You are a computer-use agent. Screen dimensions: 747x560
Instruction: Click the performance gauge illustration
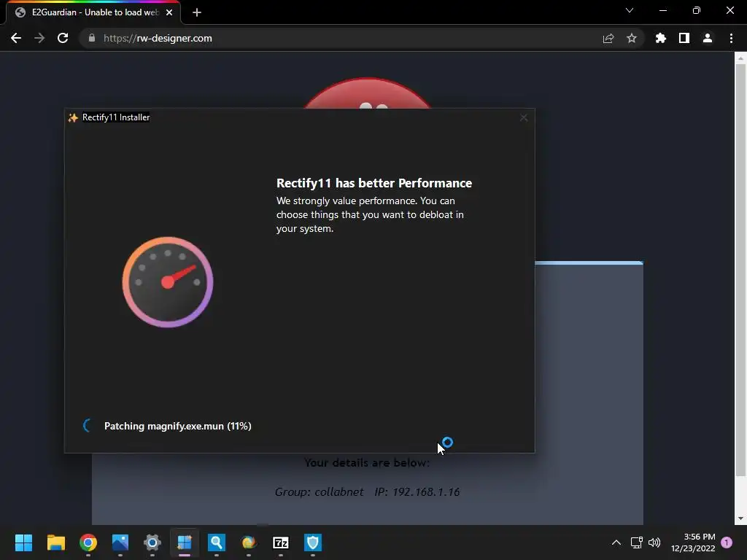point(168,282)
